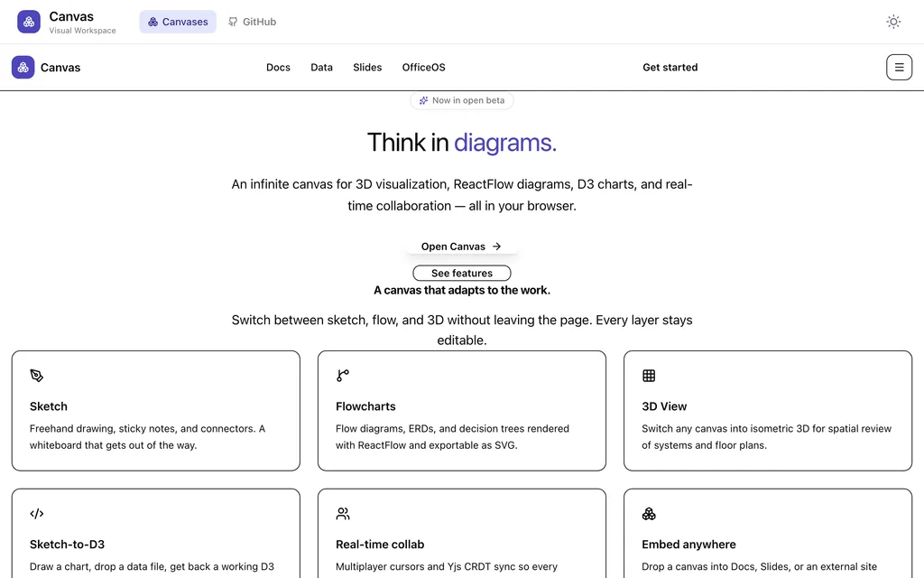The image size is (924, 578).
Task: Click the Canvases tab icon
Action: click(x=152, y=22)
